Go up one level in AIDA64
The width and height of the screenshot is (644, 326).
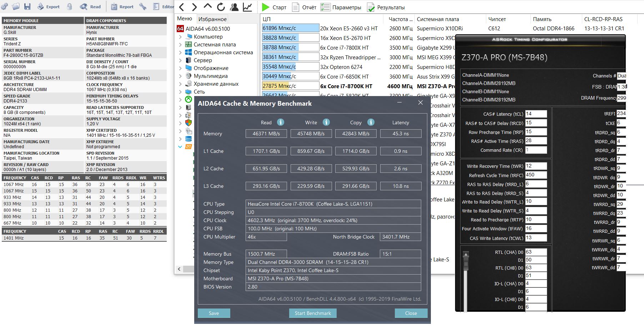pos(207,7)
